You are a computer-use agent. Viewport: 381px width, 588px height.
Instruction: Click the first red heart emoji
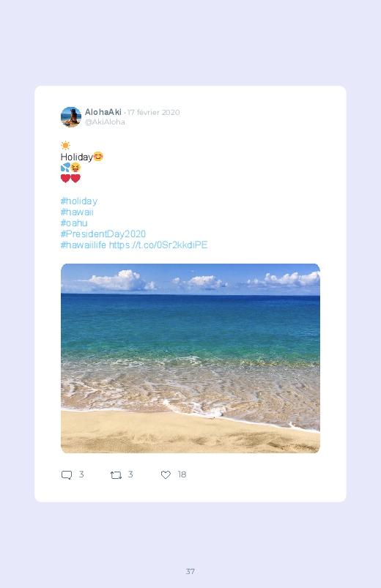tap(65, 178)
